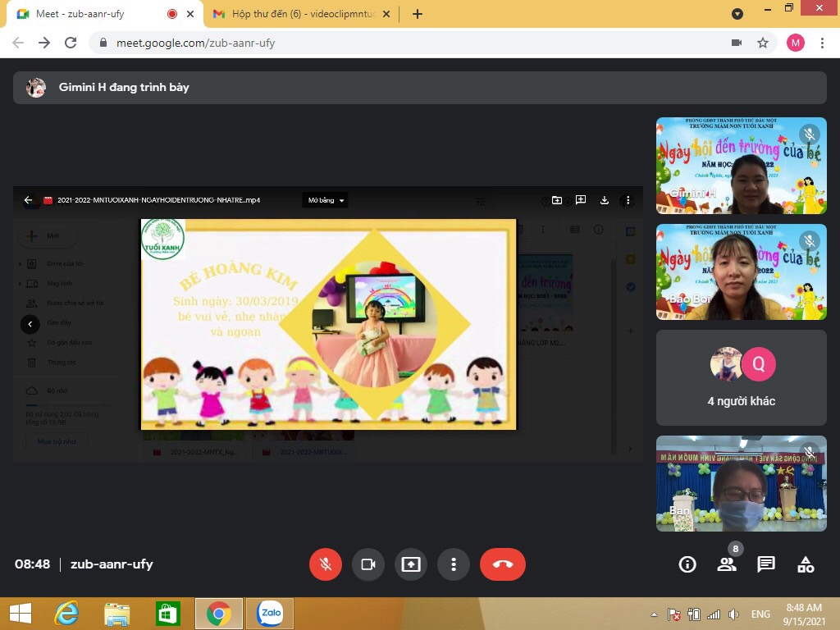840x630 pixels.
Task: Click the present now screen share button
Action: pyautogui.click(x=411, y=564)
